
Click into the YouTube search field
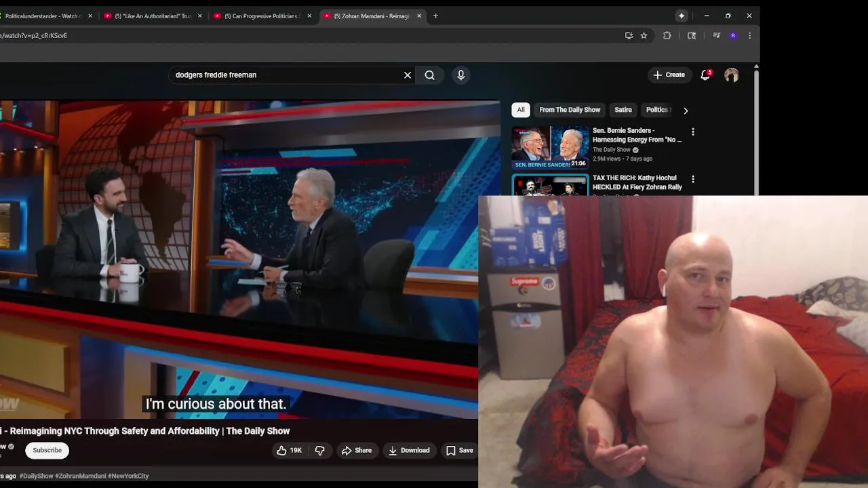[x=285, y=75]
